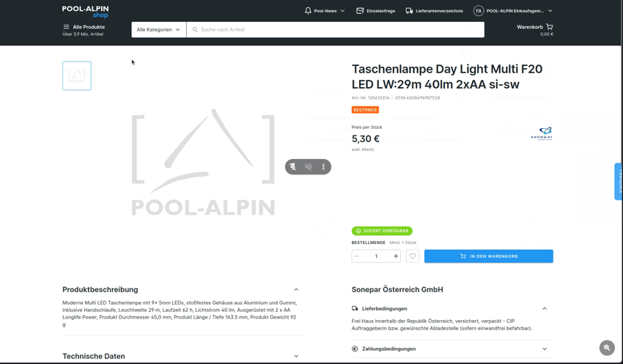The width and height of the screenshot is (623, 364).
Task: Open the Lieferantenverzeichnis link
Action: 434,11
